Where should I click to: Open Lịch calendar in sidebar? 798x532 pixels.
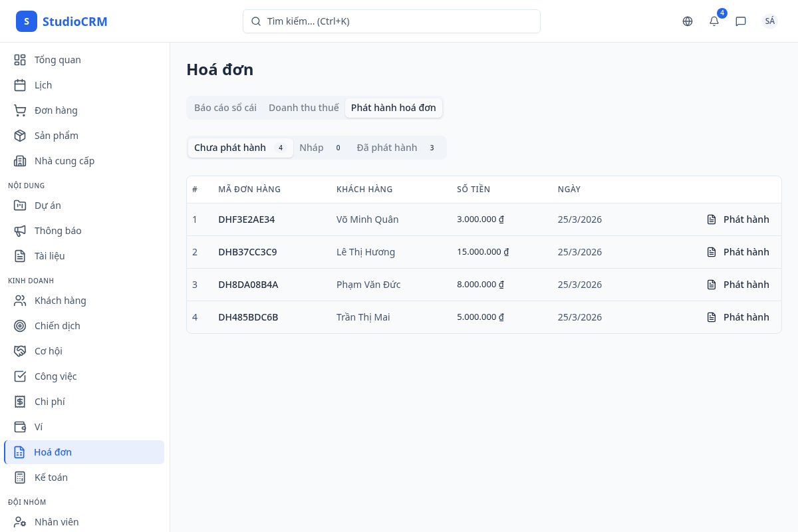(x=20, y=85)
